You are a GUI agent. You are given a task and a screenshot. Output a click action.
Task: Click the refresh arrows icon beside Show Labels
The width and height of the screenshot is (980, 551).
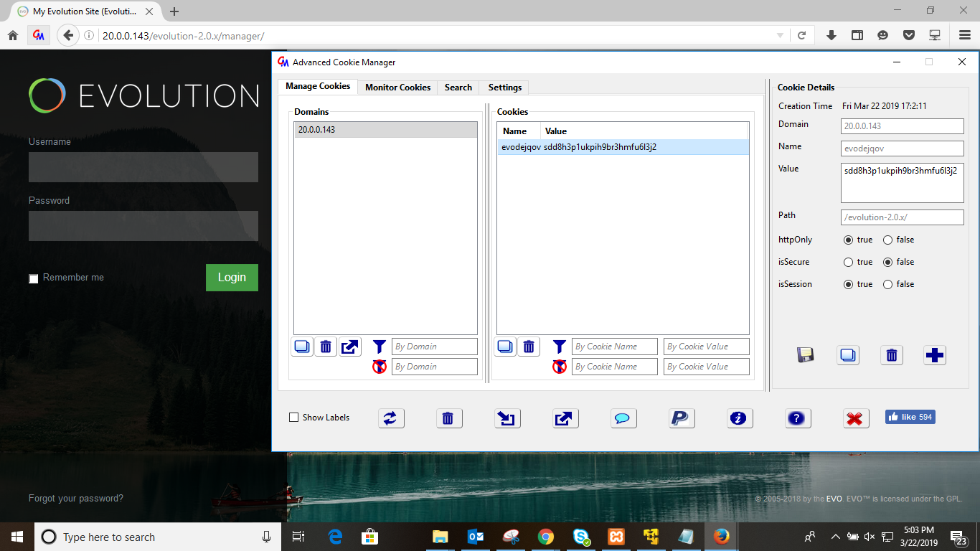(x=391, y=418)
